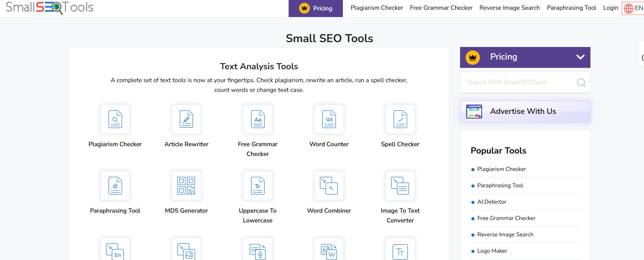Open the Plagiarism Checker tool icon
This screenshot has height=260, width=644.
(x=115, y=119)
